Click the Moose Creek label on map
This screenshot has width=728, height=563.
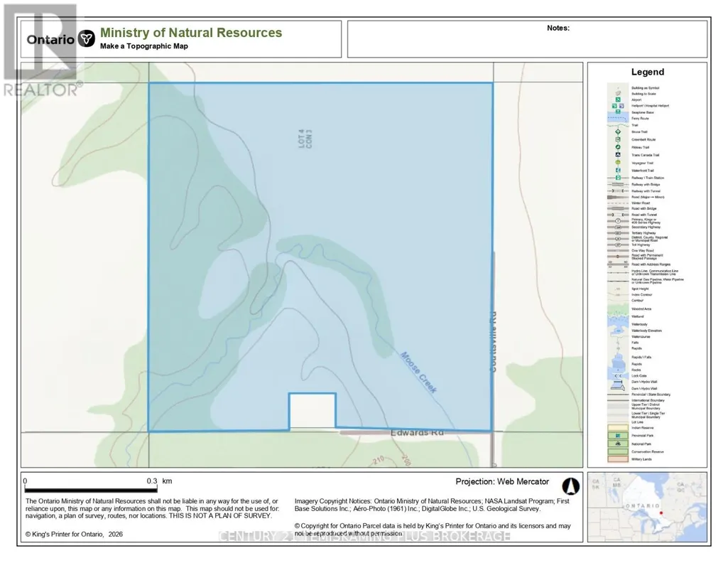419,372
